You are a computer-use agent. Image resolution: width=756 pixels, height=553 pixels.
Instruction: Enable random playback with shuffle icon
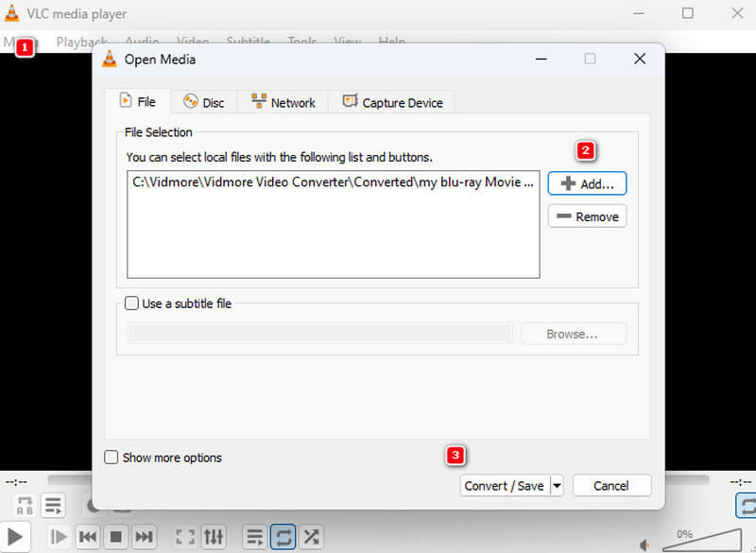tap(311, 537)
